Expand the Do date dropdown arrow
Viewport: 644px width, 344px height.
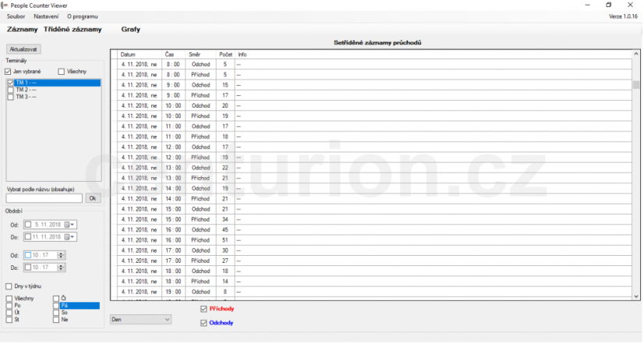(73, 237)
